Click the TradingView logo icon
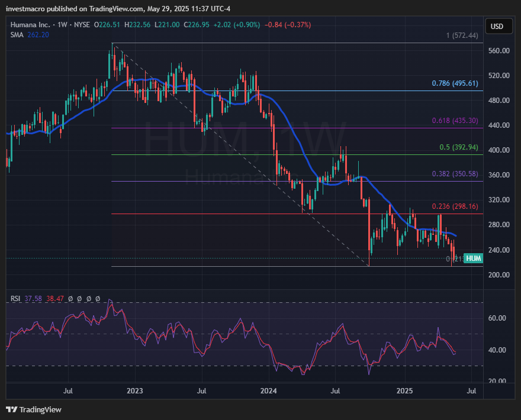This screenshot has height=420, width=521. tap(11, 409)
